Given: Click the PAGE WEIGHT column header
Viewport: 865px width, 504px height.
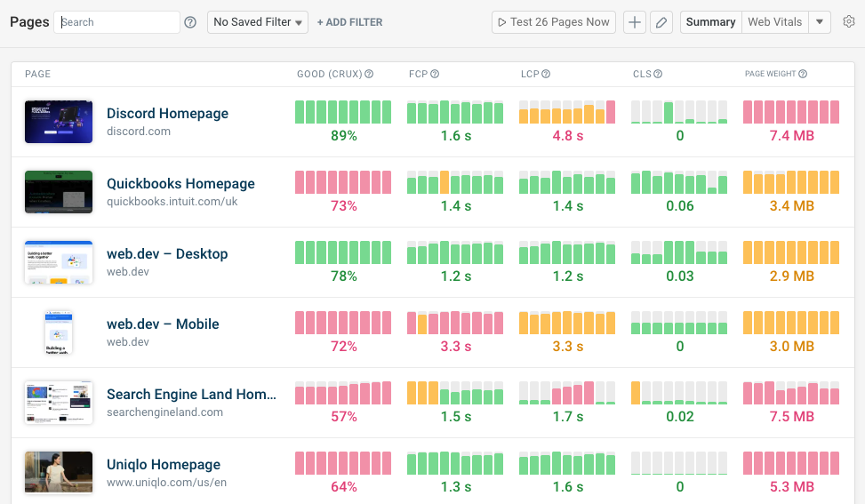Looking at the screenshot, I should tap(770, 74).
